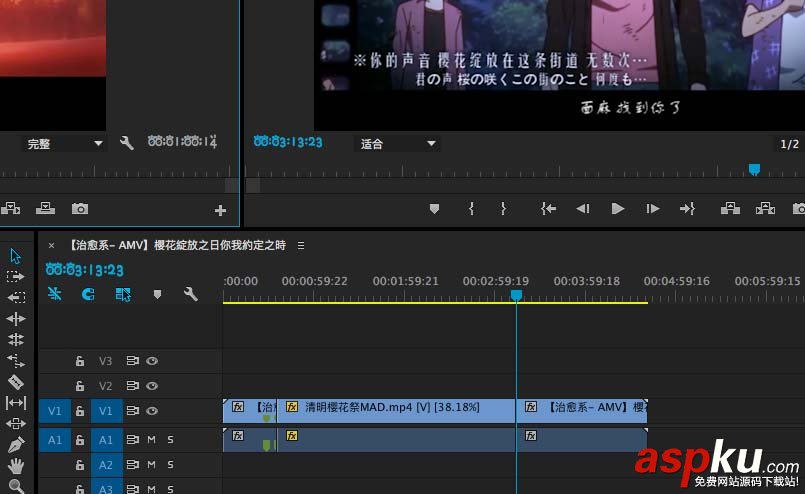The image size is (805, 494).
Task: Select the Slip tool
Action: tap(15, 403)
